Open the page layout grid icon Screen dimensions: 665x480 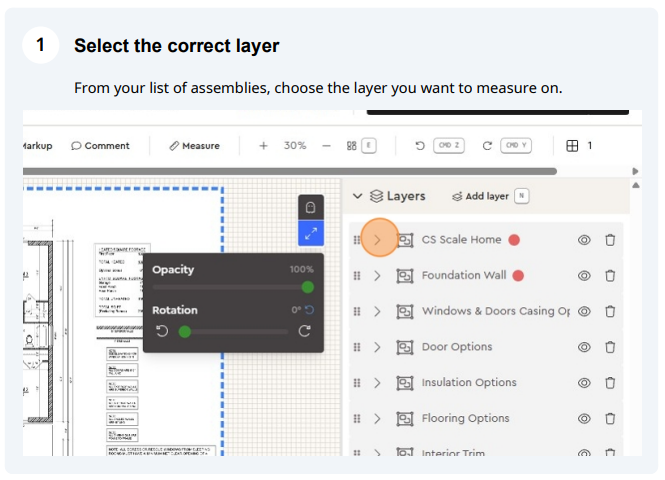point(572,146)
